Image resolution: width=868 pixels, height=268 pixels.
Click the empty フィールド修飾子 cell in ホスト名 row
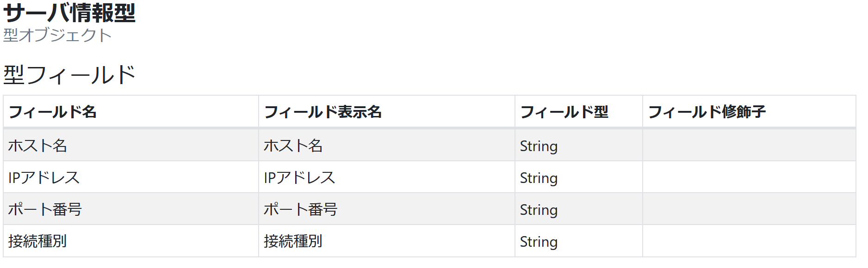coord(749,146)
